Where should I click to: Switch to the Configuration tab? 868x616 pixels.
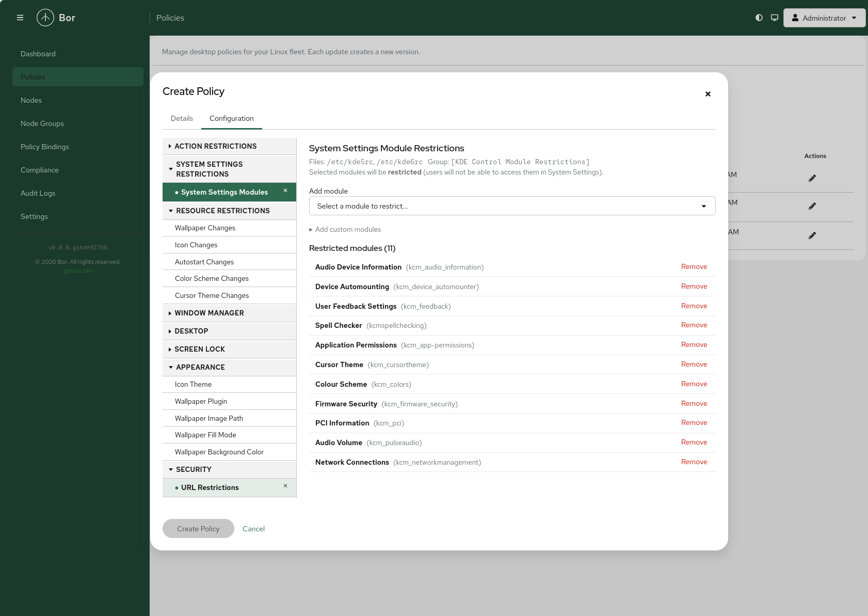(231, 118)
